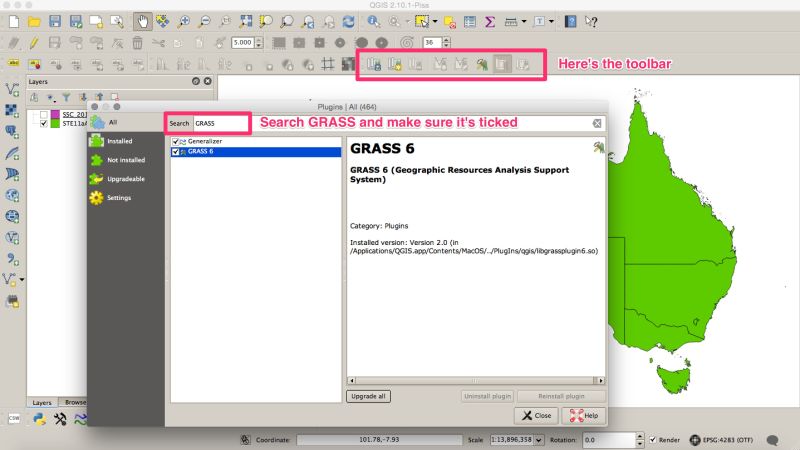Open the Scale combo box dropdown
This screenshot has width=800, height=450.
tap(538, 440)
